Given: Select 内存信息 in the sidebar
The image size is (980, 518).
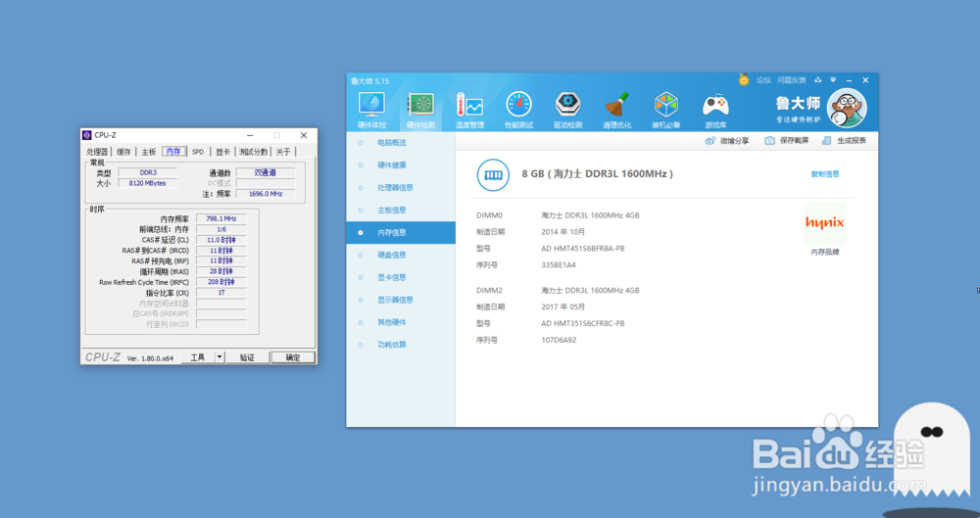Looking at the screenshot, I should tap(401, 232).
